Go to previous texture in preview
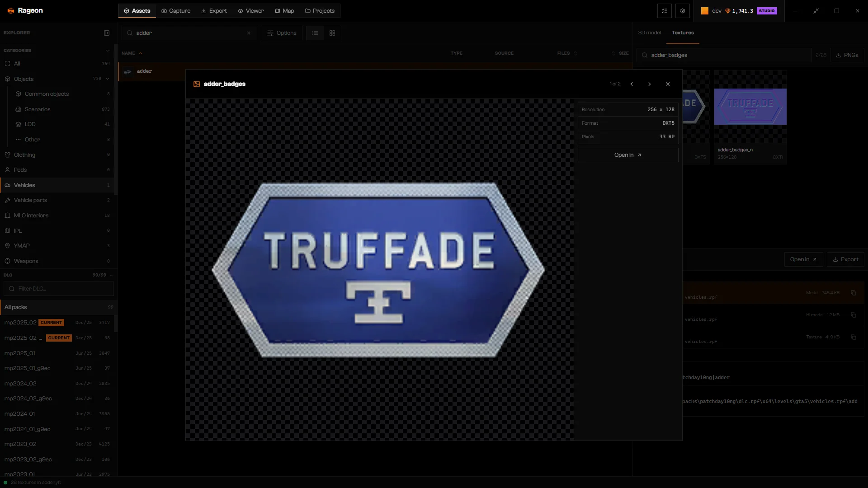The image size is (868, 488). click(632, 84)
